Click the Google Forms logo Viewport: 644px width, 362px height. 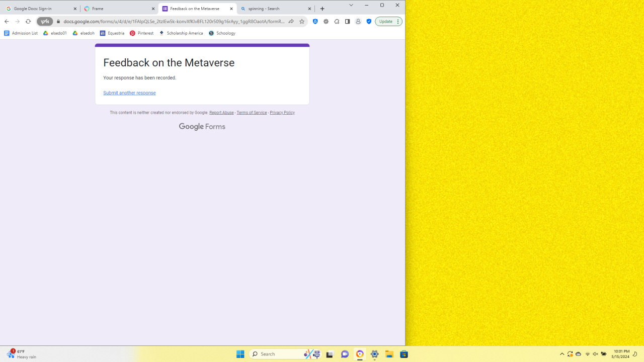point(202,127)
